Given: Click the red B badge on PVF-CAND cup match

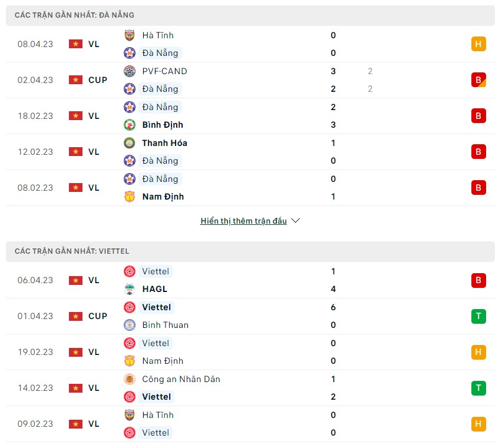Looking at the screenshot, I should [x=478, y=80].
